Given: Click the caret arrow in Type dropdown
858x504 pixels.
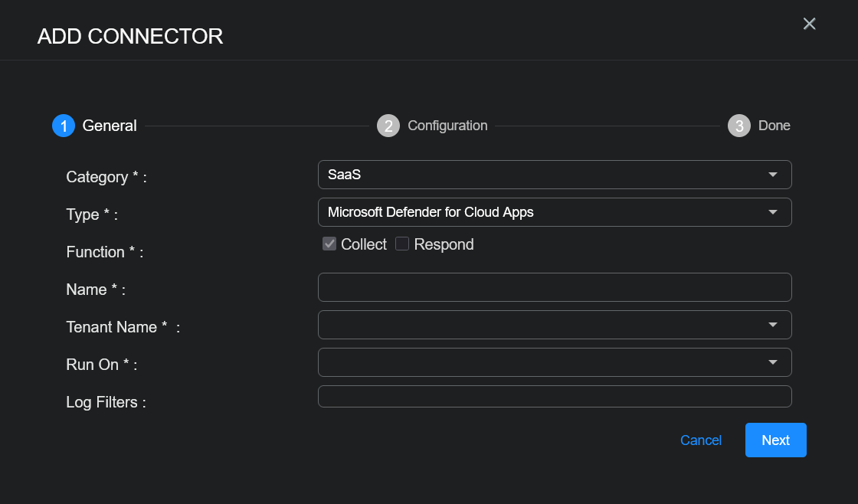Looking at the screenshot, I should coord(772,212).
